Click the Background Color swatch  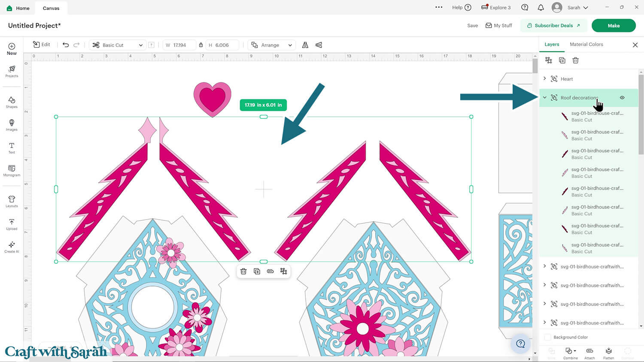[547, 337]
